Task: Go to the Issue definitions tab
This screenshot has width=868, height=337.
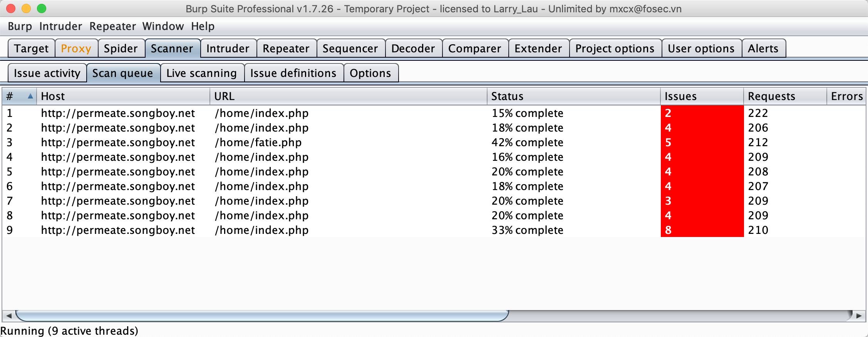Action: tap(293, 73)
